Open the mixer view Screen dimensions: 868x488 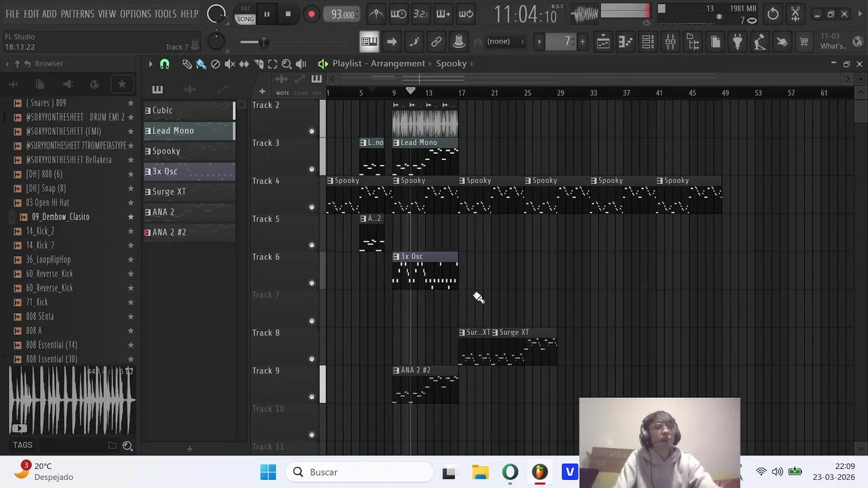click(670, 42)
